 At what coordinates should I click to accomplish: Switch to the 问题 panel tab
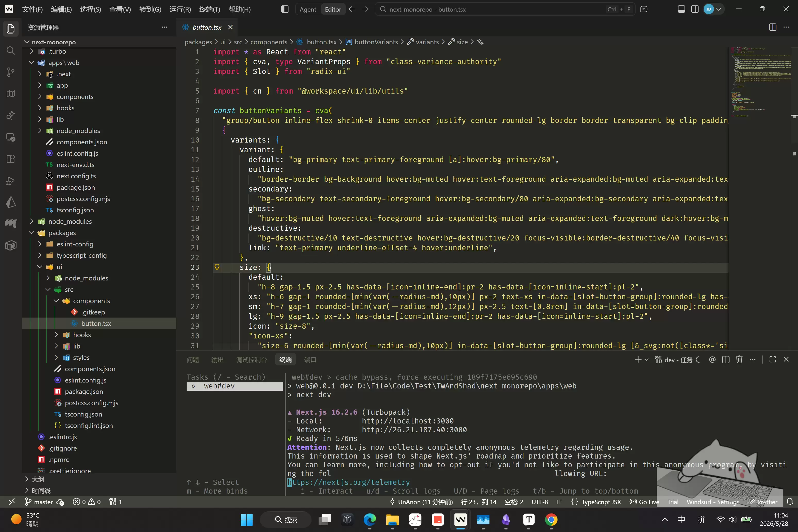point(192,359)
